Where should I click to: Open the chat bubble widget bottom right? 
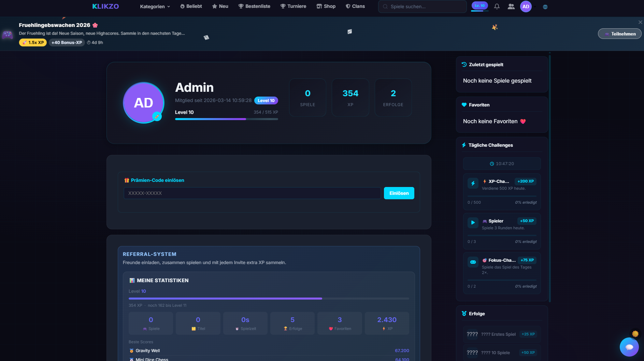coord(630,347)
